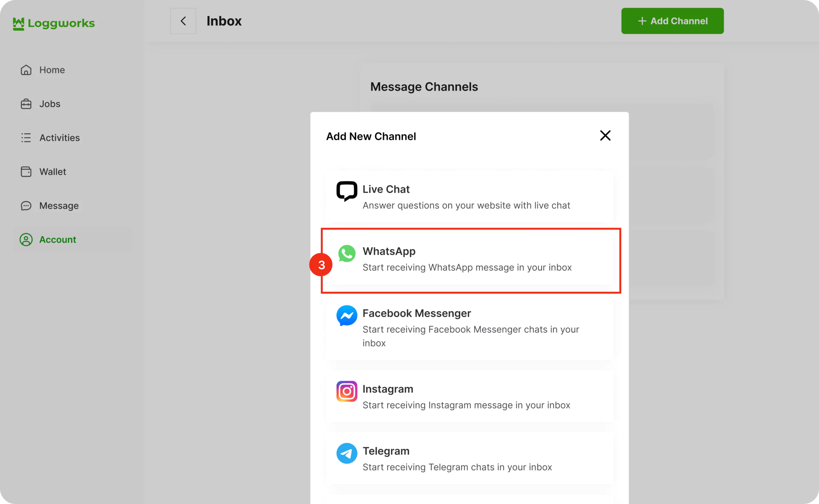
Task: Click the green WhatsApp icon
Action: pyautogui.click(x=347, y=253)
